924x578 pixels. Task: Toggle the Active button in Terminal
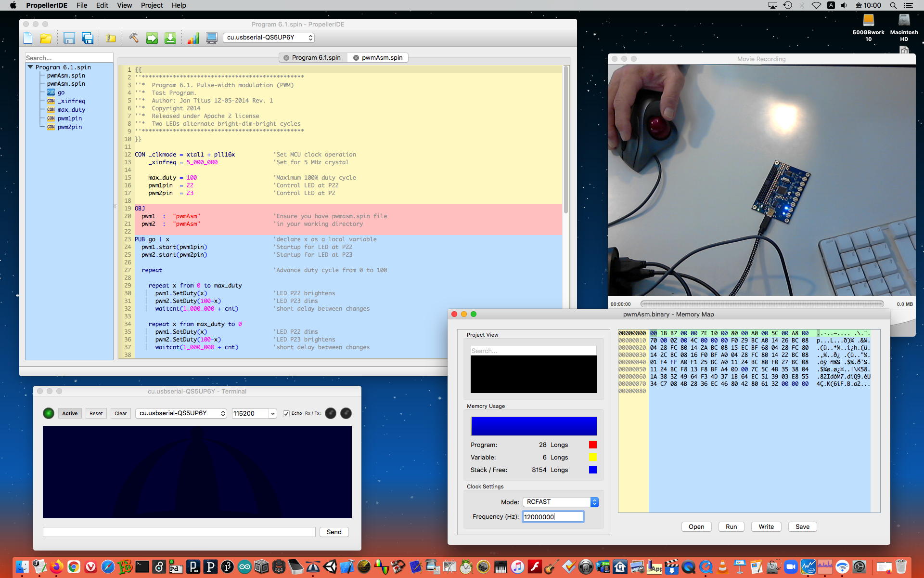(70, 413)
